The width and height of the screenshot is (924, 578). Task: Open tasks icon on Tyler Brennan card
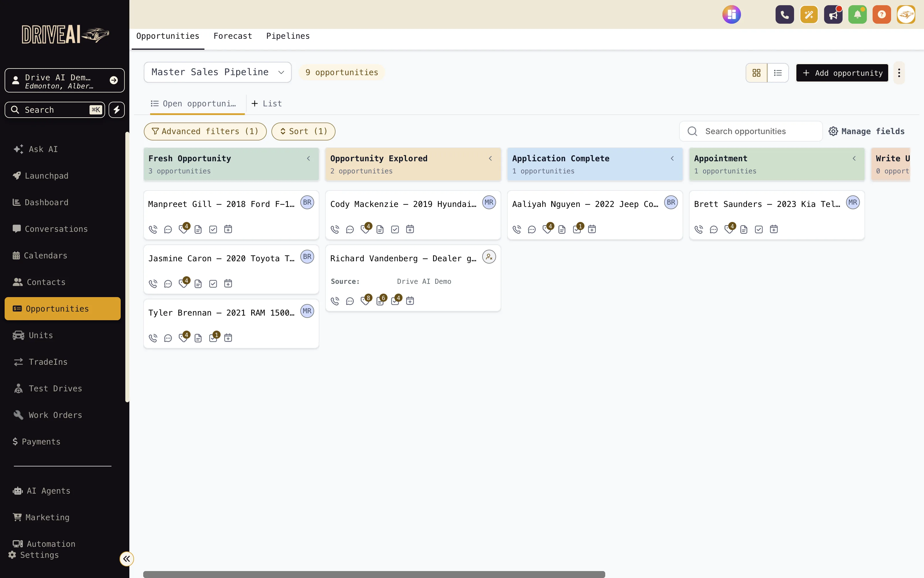(x=214, y=337)
